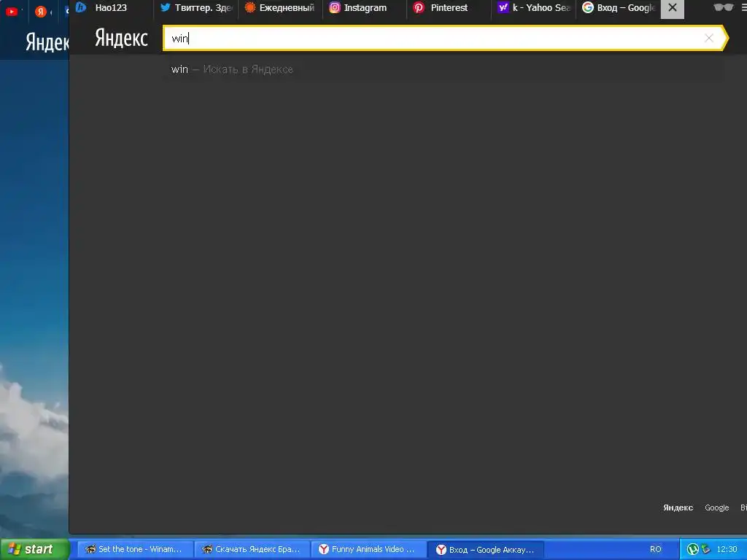Click the orange sun favicon on Ежедневный tab
This screenshot has height=560, width=747.
(250, 7)
